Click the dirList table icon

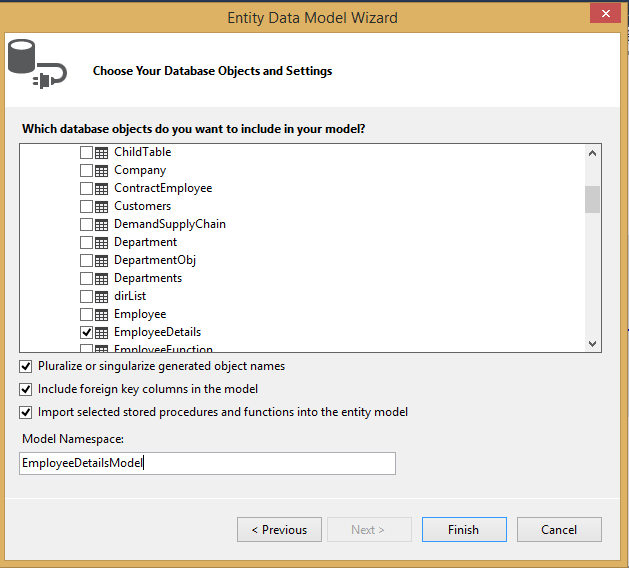pos(101,297)
